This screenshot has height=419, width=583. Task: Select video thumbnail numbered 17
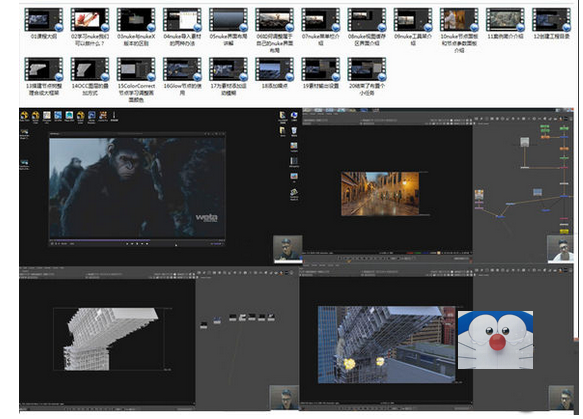(x=228, y=69)
